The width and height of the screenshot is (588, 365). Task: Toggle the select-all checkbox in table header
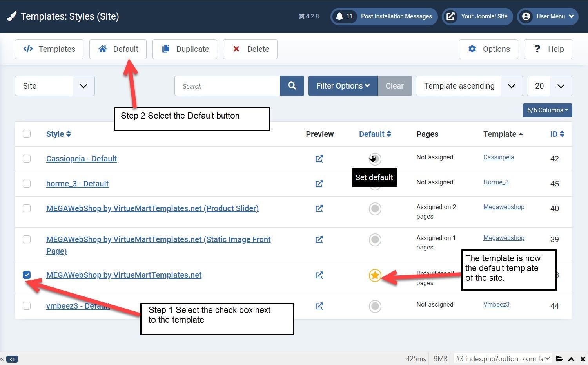pos(27,134)
